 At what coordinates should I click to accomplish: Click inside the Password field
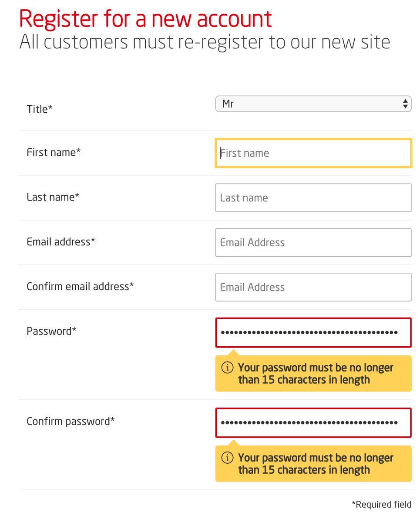[313, 333]
